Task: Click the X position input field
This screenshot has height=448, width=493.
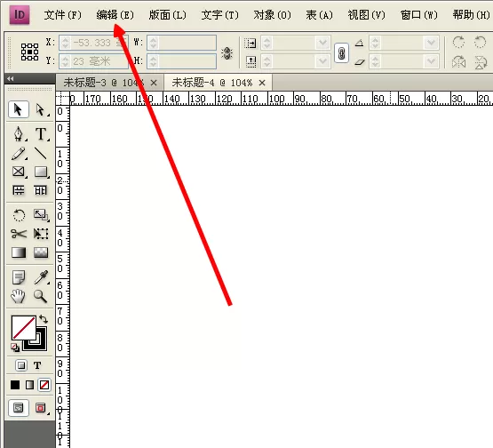Action: coord(93,43)
